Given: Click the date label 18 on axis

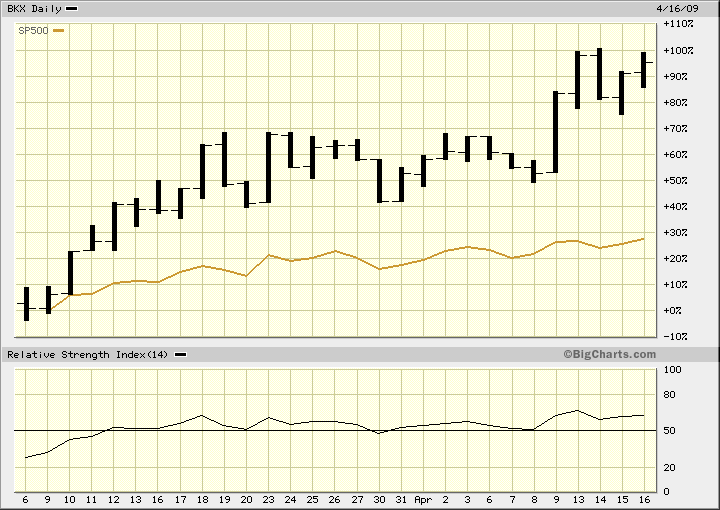Looking at the screenshot, I should (x=202, y=499).
